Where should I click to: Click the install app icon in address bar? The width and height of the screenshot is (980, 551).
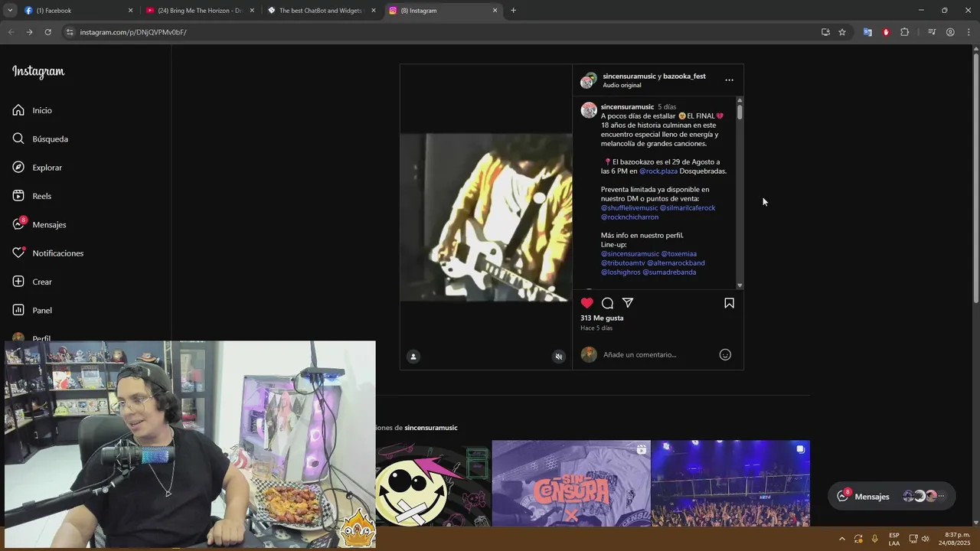[825, 32]
